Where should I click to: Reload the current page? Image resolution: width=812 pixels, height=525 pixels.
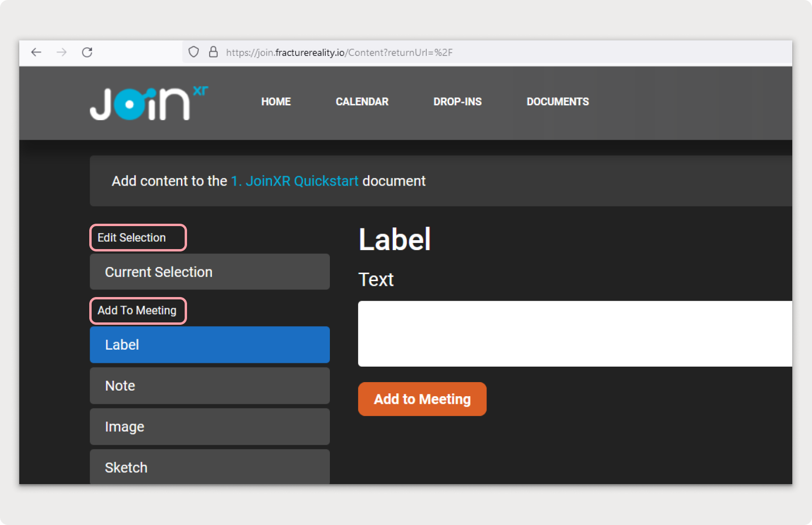point(87,53)
